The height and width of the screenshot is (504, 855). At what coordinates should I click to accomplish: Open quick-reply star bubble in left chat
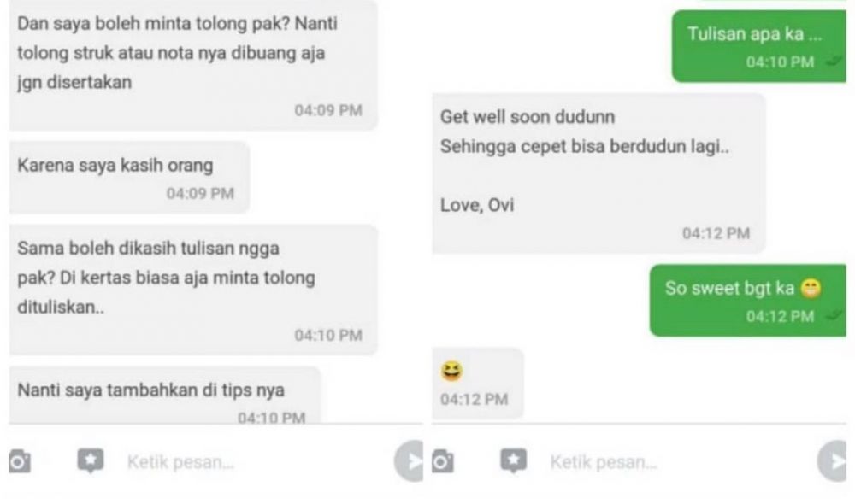[x=91, y=461]
